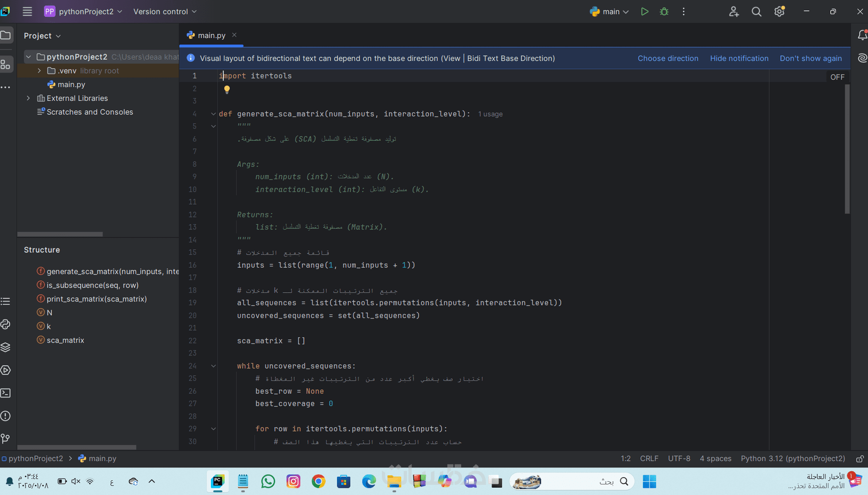The height and width of the screenshot is (495, 868).
Task: Close the main.py editor tab
Action: pos(234,35)
